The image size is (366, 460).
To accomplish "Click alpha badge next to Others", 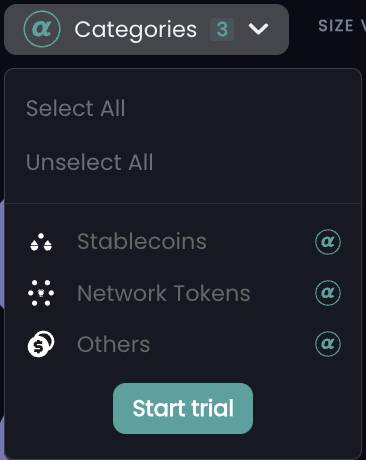I will click(x=328, y=344).
